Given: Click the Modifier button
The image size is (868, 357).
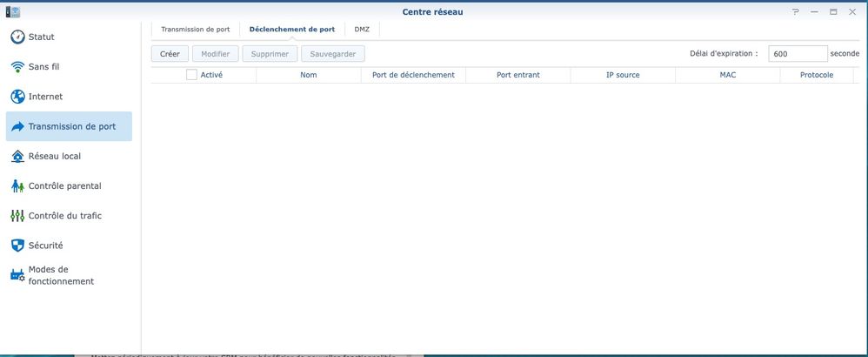Looking at the screenshot, I should pos(216,54).
